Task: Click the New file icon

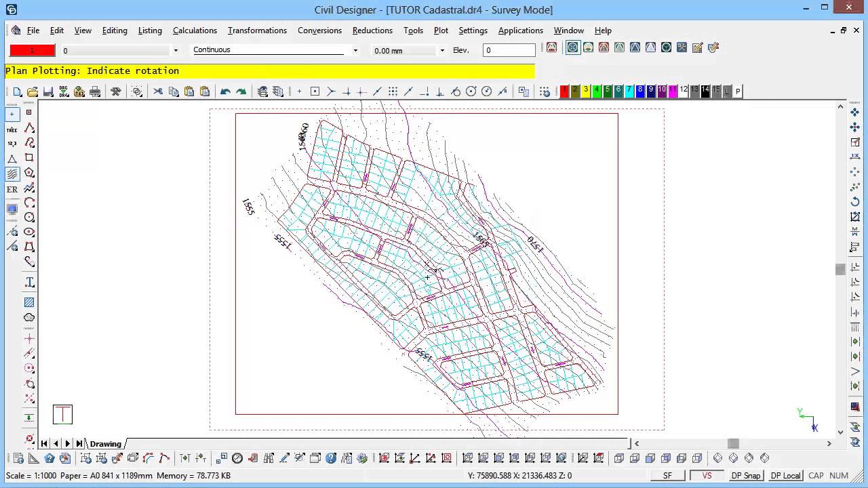Action: (18, 91)
